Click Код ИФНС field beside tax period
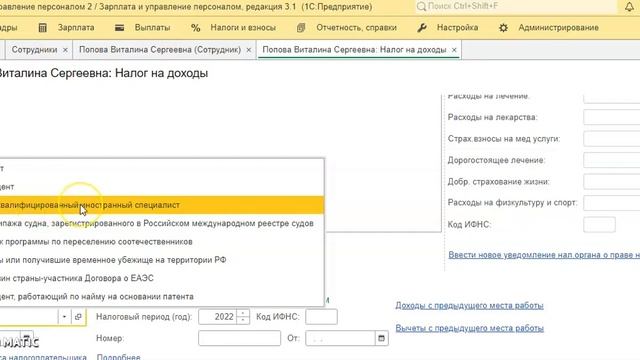This screenshot has height=360, width=640. point(321,317)
